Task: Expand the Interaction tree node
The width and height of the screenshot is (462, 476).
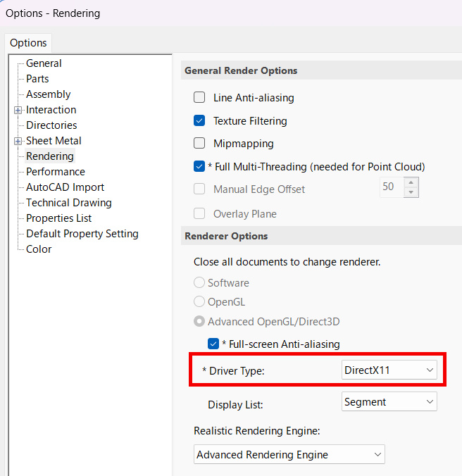Action: [18, 110]
